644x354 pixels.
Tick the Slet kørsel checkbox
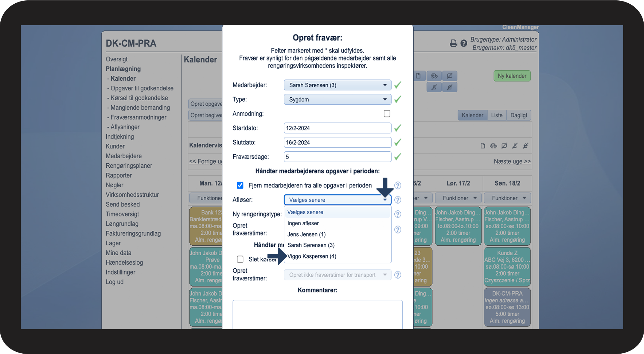[240, 259]
